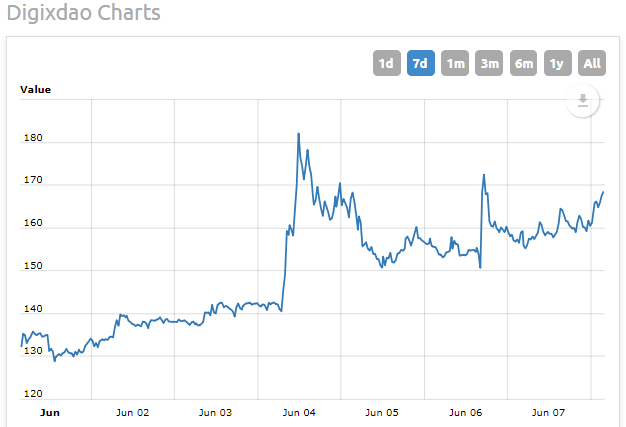Click the Value axis title
Screen dimensions: 626x427
[36, 89]
